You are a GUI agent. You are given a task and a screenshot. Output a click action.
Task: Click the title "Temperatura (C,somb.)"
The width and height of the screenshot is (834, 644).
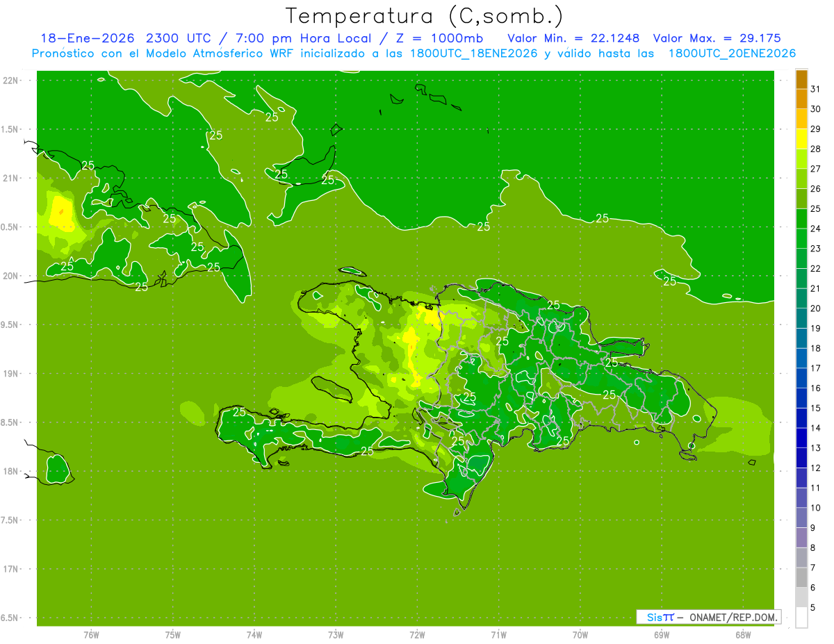[x=425, y=16]
